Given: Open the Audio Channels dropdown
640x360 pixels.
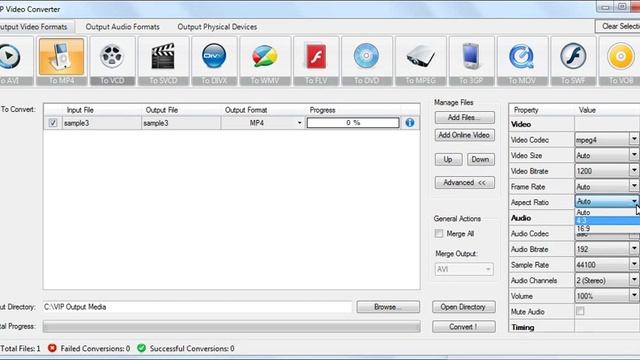Looking at the screenshot, I should click(634, 280).
